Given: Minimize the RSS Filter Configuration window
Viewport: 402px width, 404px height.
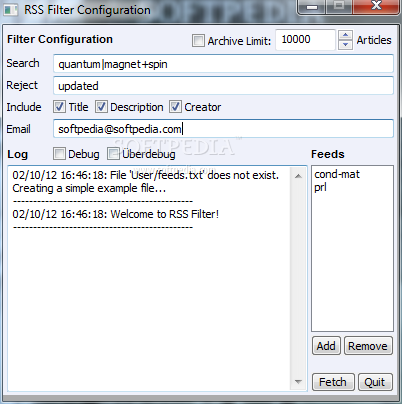Looking at the screenshot, I should point(311,7).
